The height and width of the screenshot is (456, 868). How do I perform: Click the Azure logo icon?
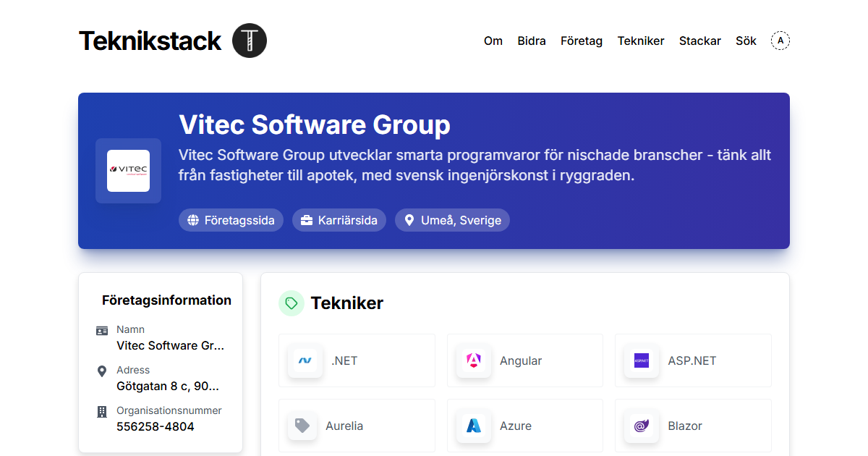tap(474, 426)
